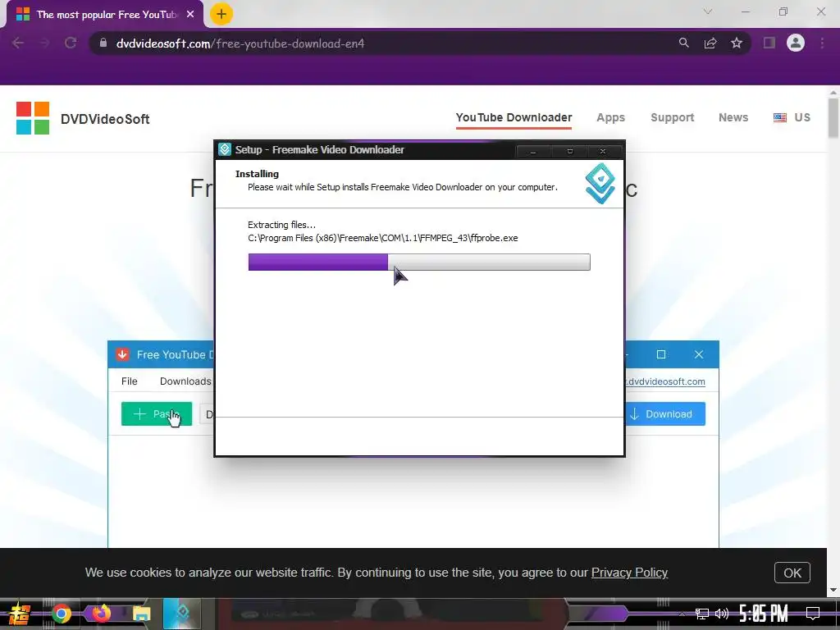Expand the tab search chevron
The width and height of the screenshot is (840, 630).
[x=708, y=11]
